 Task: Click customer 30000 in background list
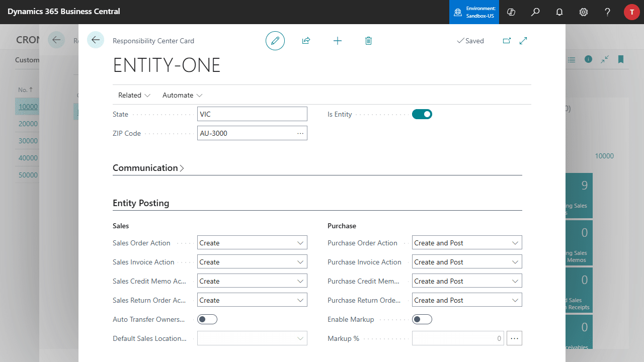[x=28, y=141]
